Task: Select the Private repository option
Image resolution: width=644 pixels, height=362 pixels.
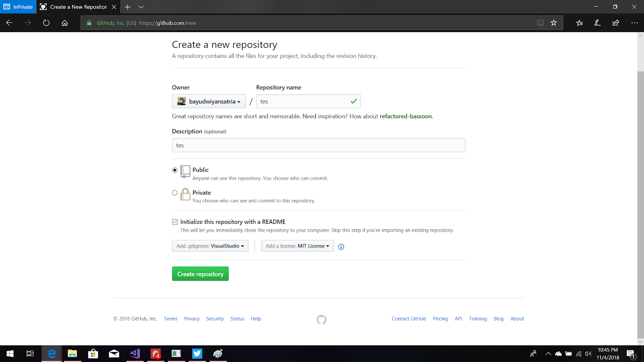Action: (x=175, y=193)
